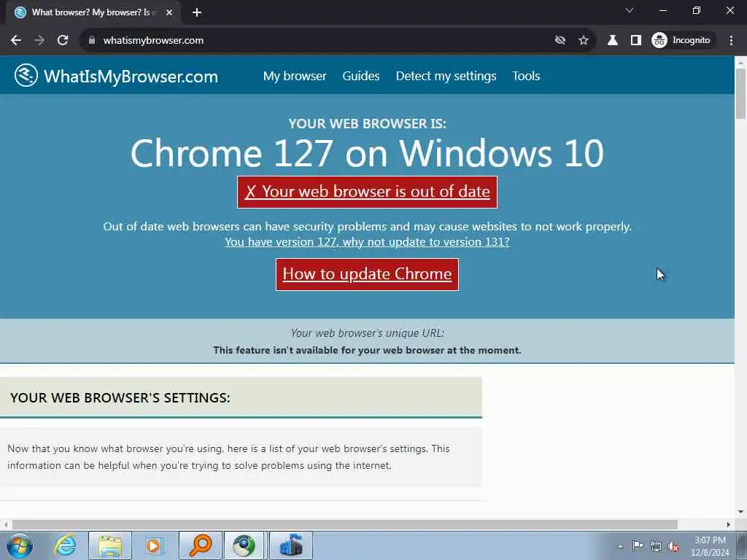Launch Internet Explorer from the taskbar
Image resolution: width=747 pixels, height=560 pixels.
coord(65,545)
